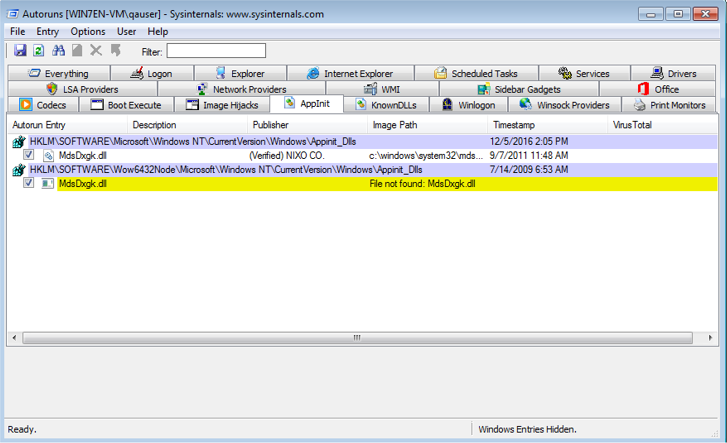Click the 'Ready.' status bar text
Screen dimensions: 727x443
coord(22,430)
